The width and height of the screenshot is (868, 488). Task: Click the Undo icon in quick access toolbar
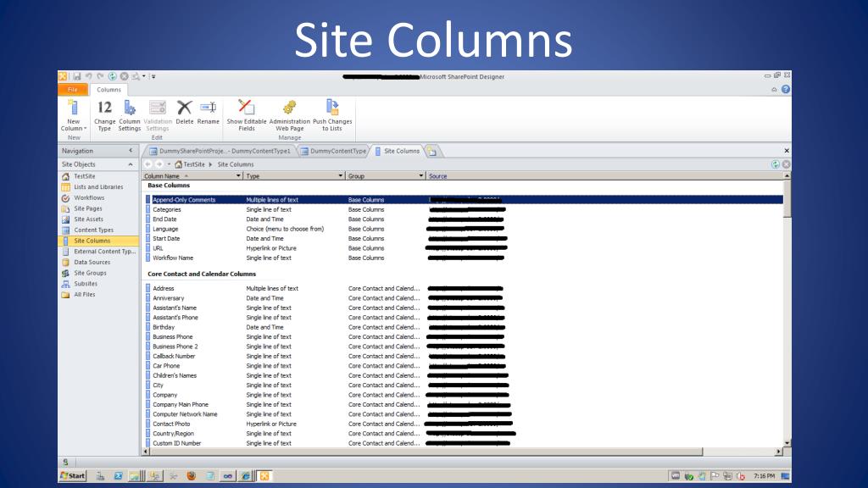[88, 76]
